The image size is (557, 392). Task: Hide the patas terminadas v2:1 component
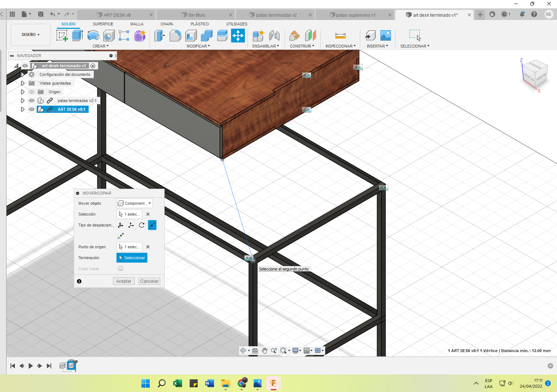(32, 101)
